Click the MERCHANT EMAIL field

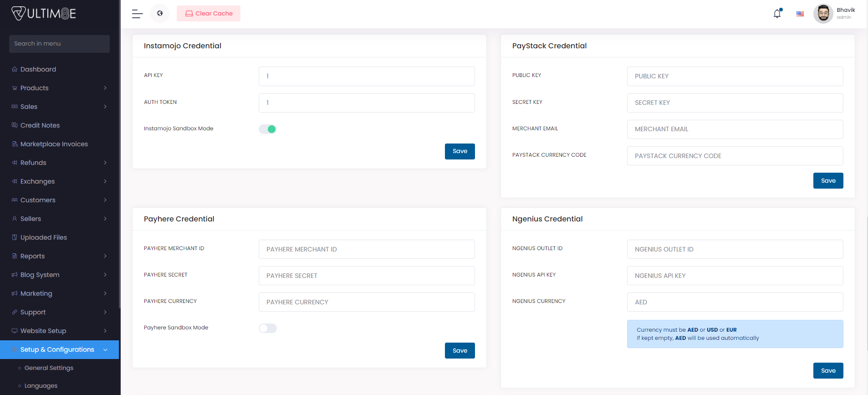pyautogui.click(x=735, y=129)
